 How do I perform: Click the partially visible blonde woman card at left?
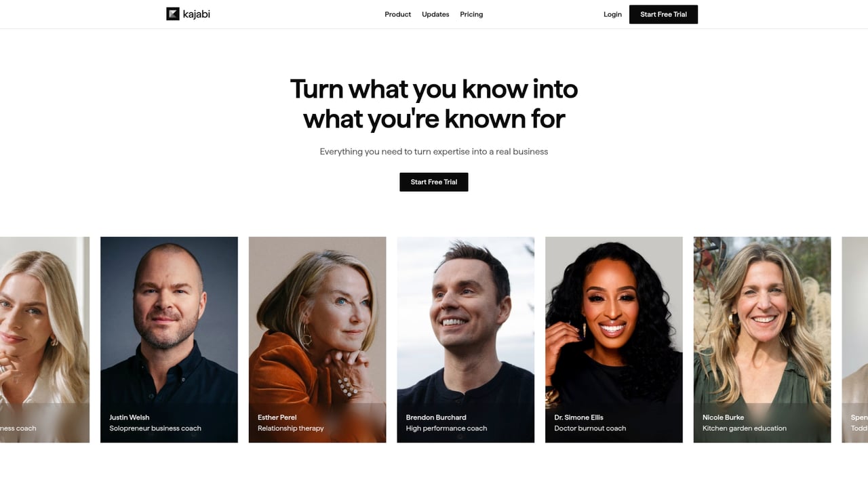tap(45, 340)
